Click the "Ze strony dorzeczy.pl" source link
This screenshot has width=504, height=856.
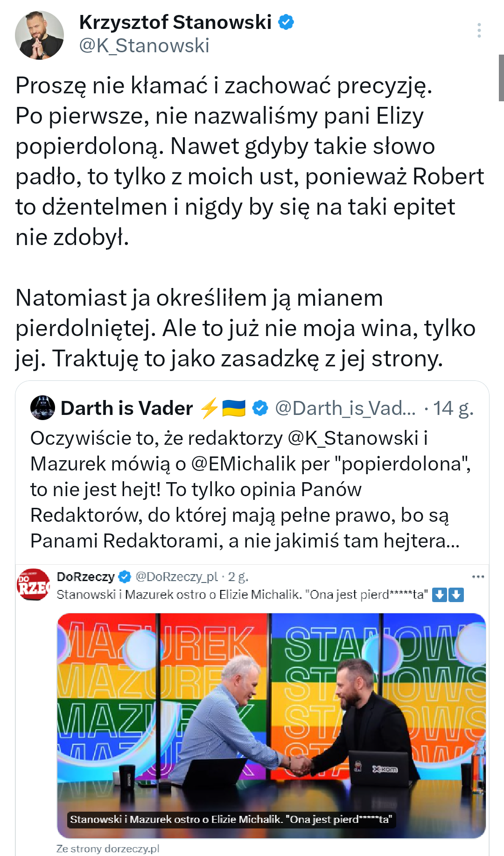click(x=108, y=849)
